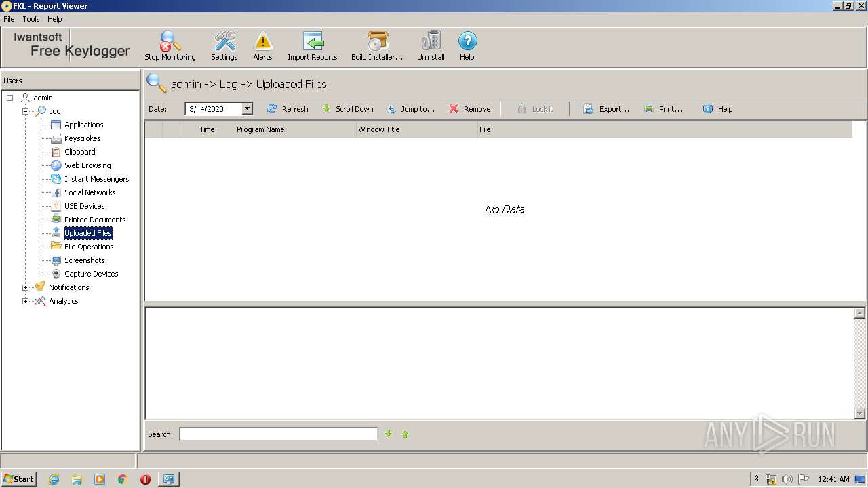Sort by the File column header
This screenshot has width=868, height=488.
click(x=665, y=129)
